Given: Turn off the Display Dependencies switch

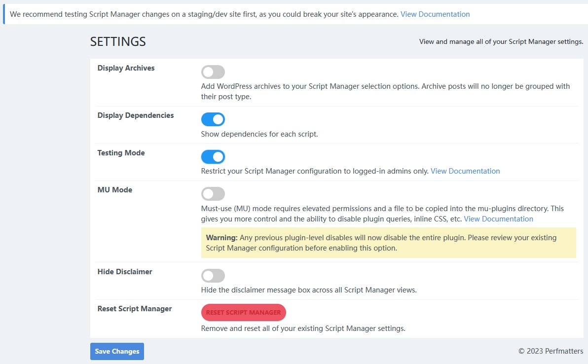Looking at the screenshot, I should pyautogui.click(x=213, y=119).
